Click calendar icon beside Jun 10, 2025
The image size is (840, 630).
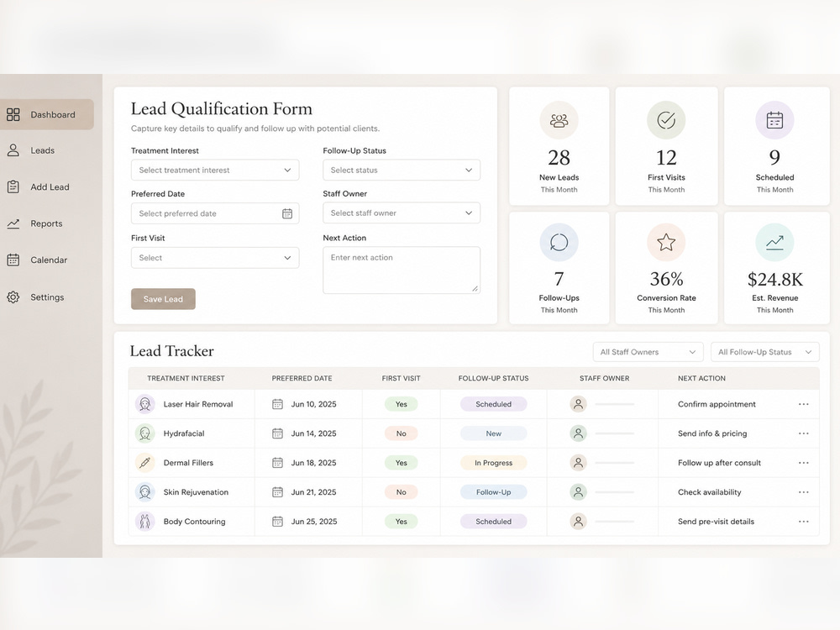pyautogui.click(x=277, y=404)
